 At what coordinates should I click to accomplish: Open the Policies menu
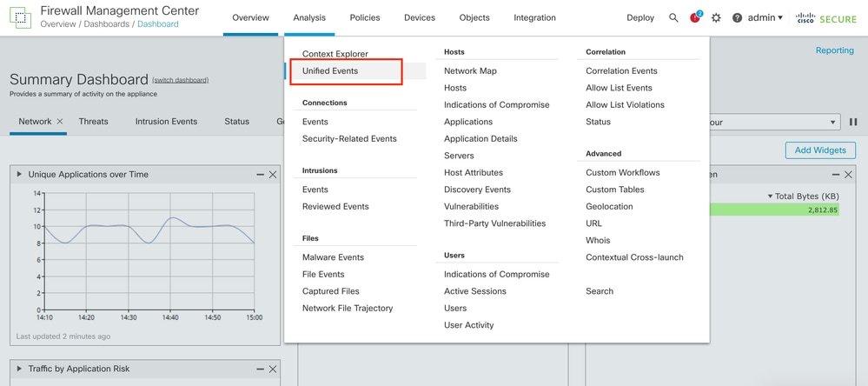pos(365,17)
